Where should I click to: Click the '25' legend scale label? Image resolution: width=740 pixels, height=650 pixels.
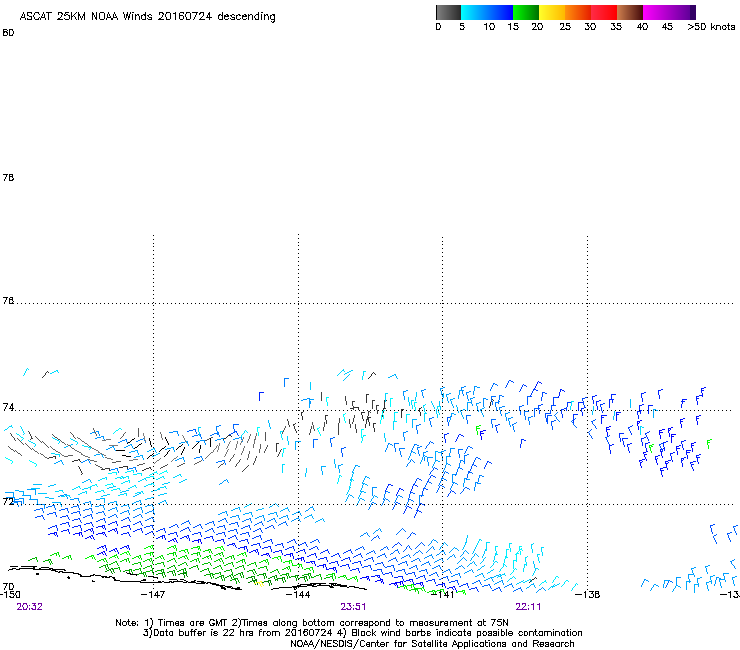[x=565, y=27]
